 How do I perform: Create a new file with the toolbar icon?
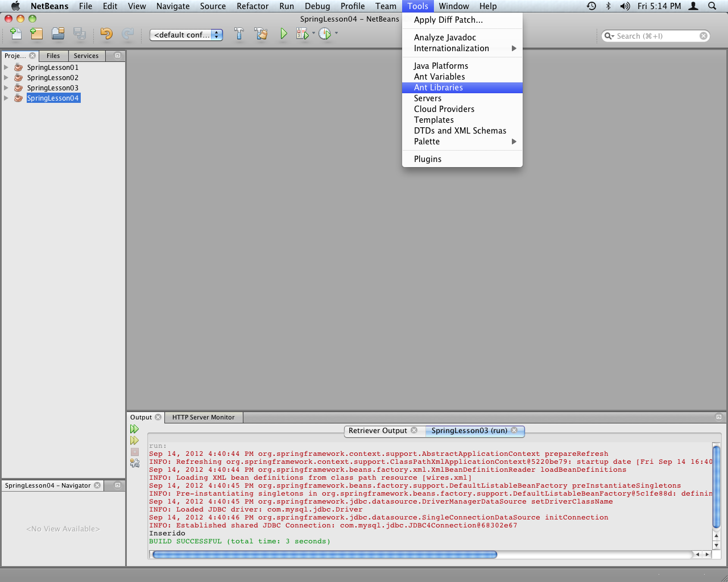(x=16, y=34)
